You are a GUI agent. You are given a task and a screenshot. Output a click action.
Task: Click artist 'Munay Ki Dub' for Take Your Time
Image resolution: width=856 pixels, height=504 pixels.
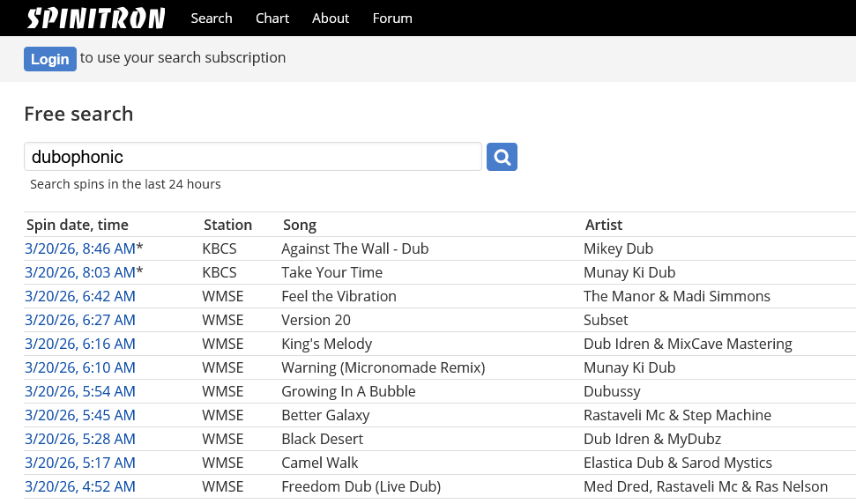[629, 273]
